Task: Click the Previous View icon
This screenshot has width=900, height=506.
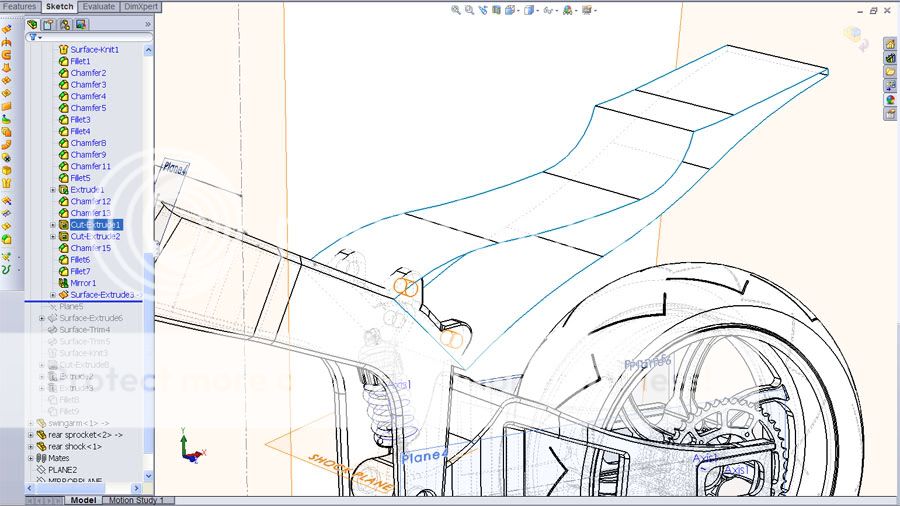Action: [483, 10]
